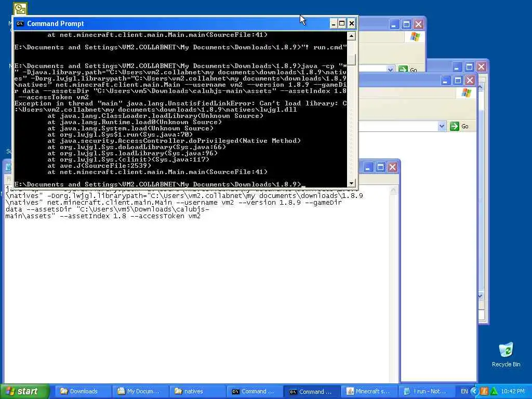This screenshot has width=532, height=399.
Task: Click Go button in rear Explorer window
Action: (x=408, y=69)
